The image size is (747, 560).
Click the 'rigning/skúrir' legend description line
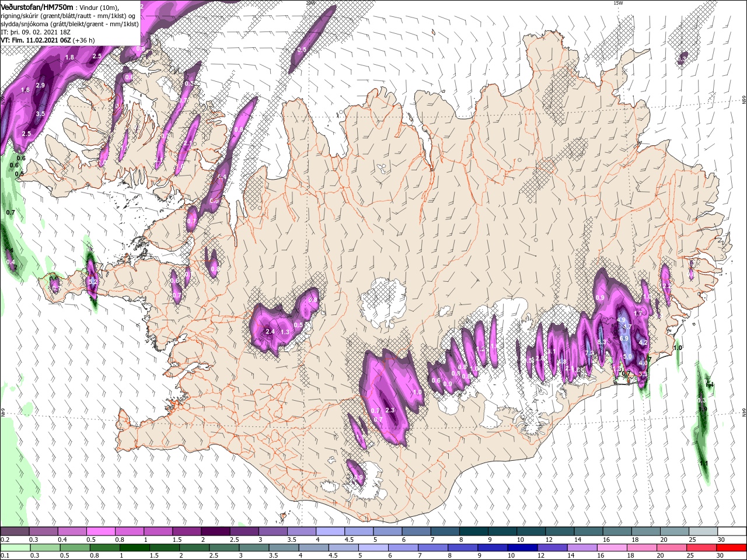(x=68, y=15)
